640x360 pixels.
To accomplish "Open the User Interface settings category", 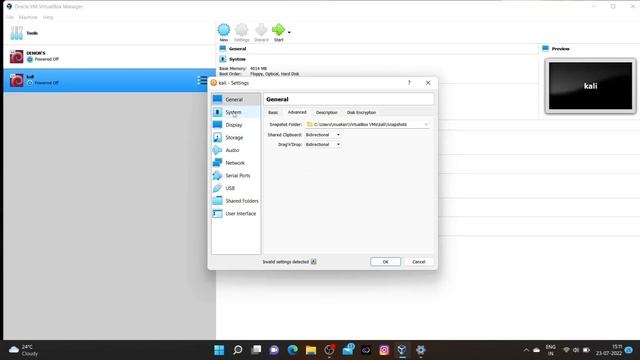I will tap(236, 213).
